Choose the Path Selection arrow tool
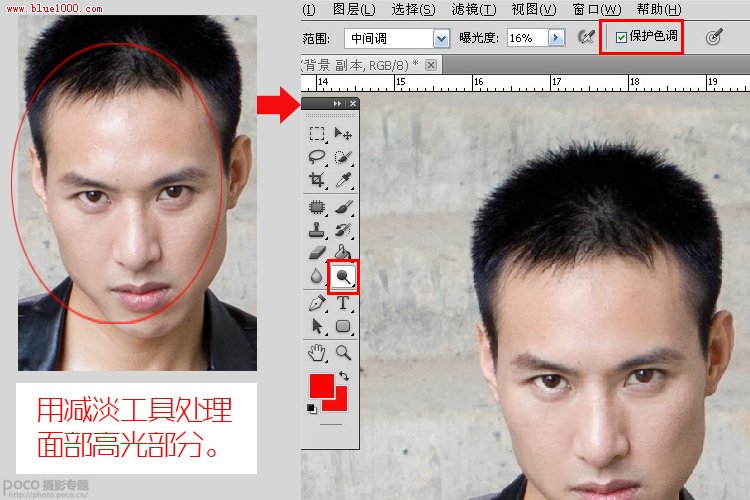The image size is (750, 500). pyautogui.click(x=317, y=326)
